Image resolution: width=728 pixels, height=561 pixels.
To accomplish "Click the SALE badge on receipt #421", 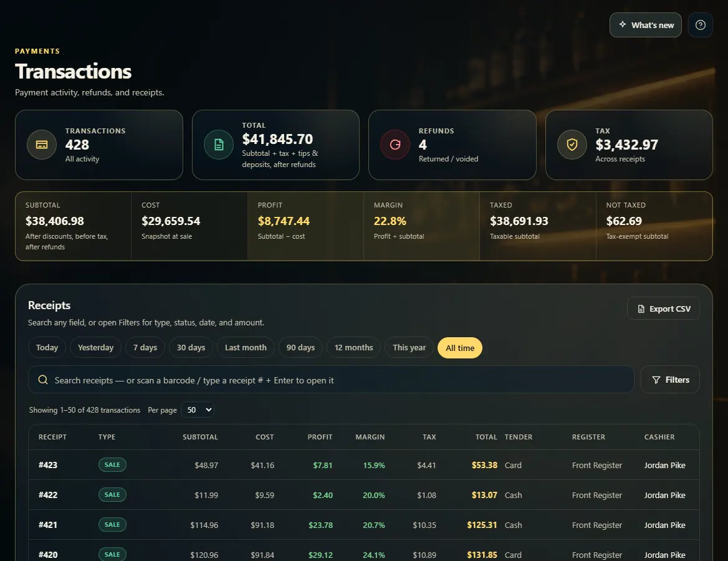I will [x=112, y=524].
